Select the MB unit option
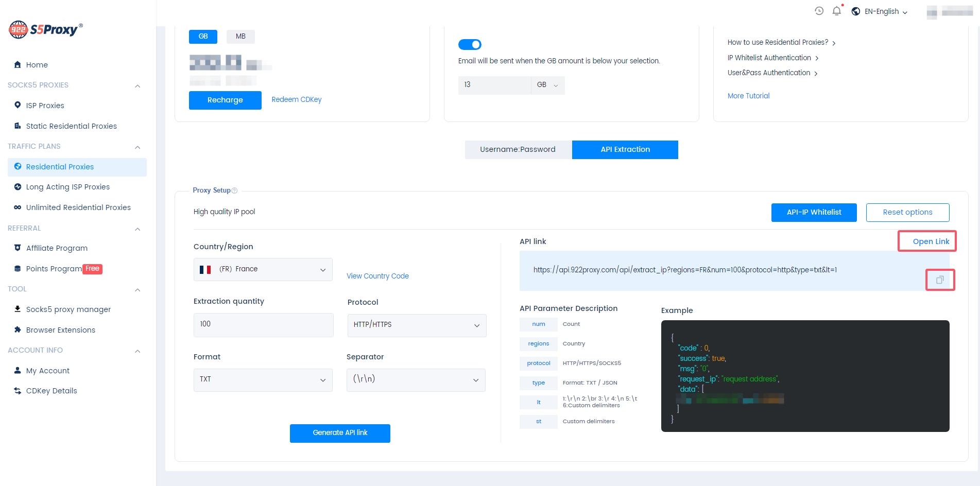Screen dimensions: 980x486 pos(240,37)
